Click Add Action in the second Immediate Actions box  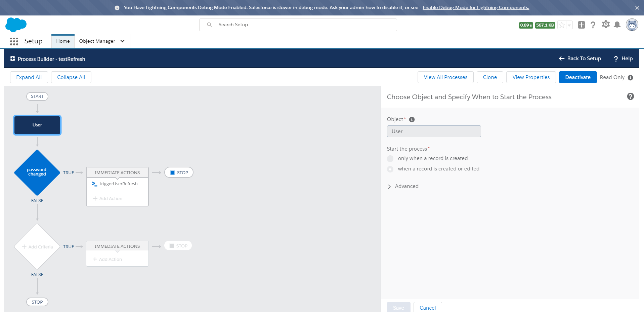[x=108, y=259]
